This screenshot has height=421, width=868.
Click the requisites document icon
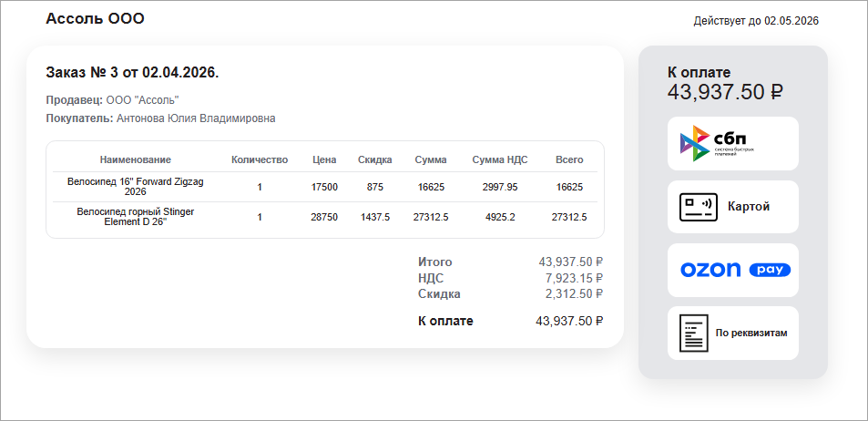point(694,333)
